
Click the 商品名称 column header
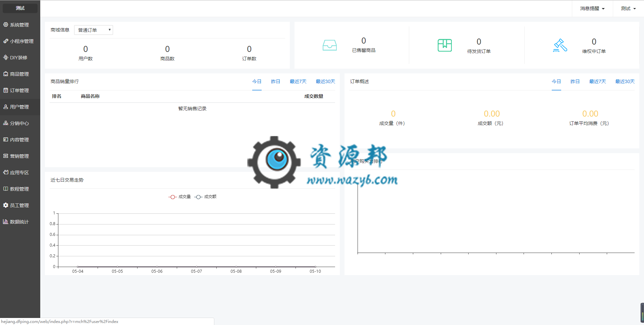pos(90,96)
